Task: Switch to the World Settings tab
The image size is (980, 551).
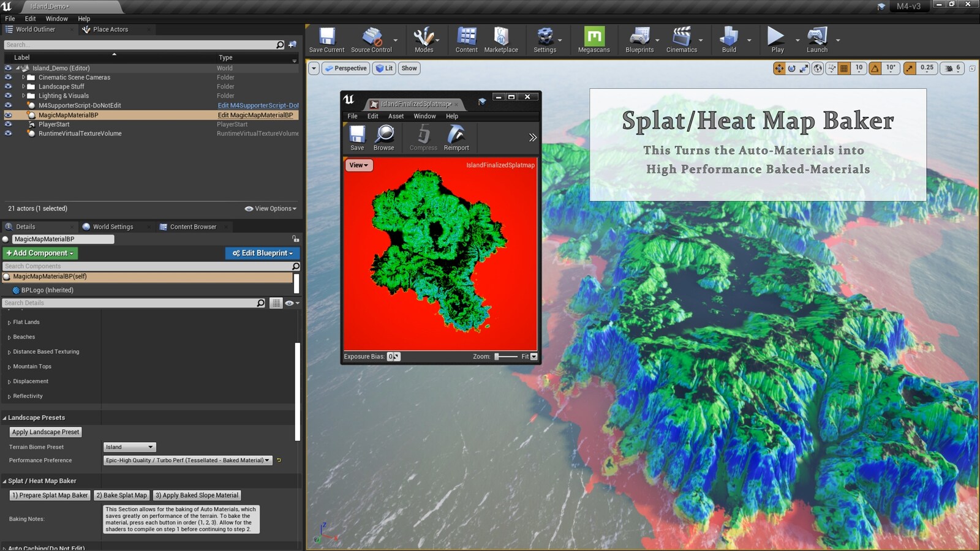Action: [x=113, y=227]
